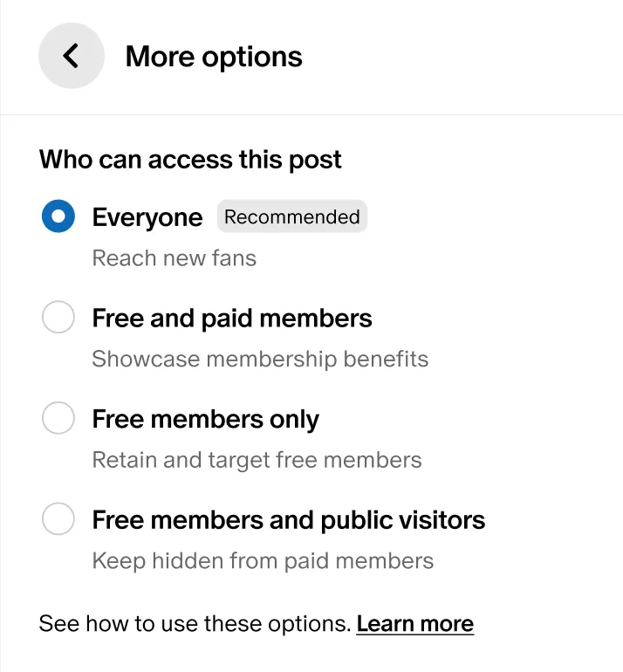Image resolution: width=623 pixels, height=672 pixels.
Task: Click the Recommended badge beside Everyone
Action: 292,216
